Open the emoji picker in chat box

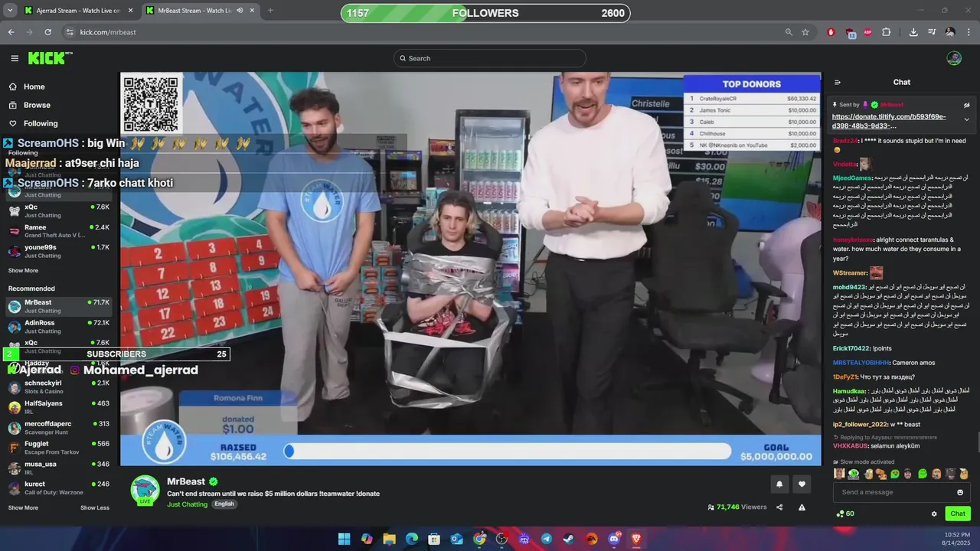click(x=960, y=492)
